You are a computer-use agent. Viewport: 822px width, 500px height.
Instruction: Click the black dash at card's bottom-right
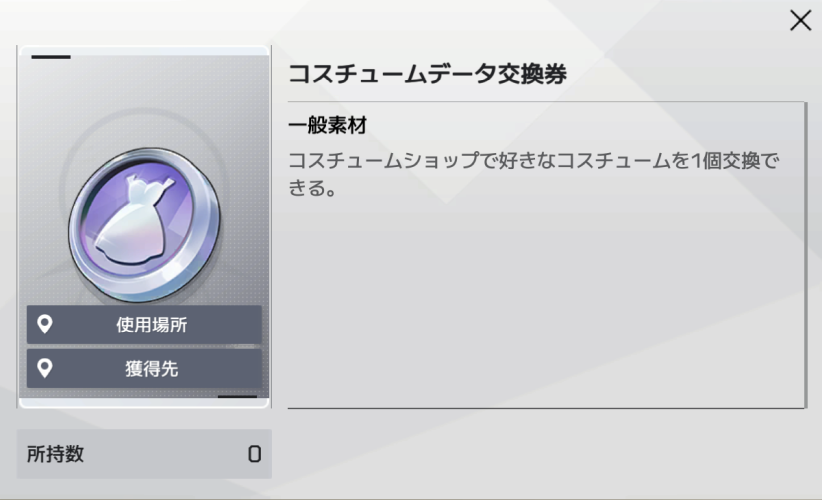coord(237,396)
